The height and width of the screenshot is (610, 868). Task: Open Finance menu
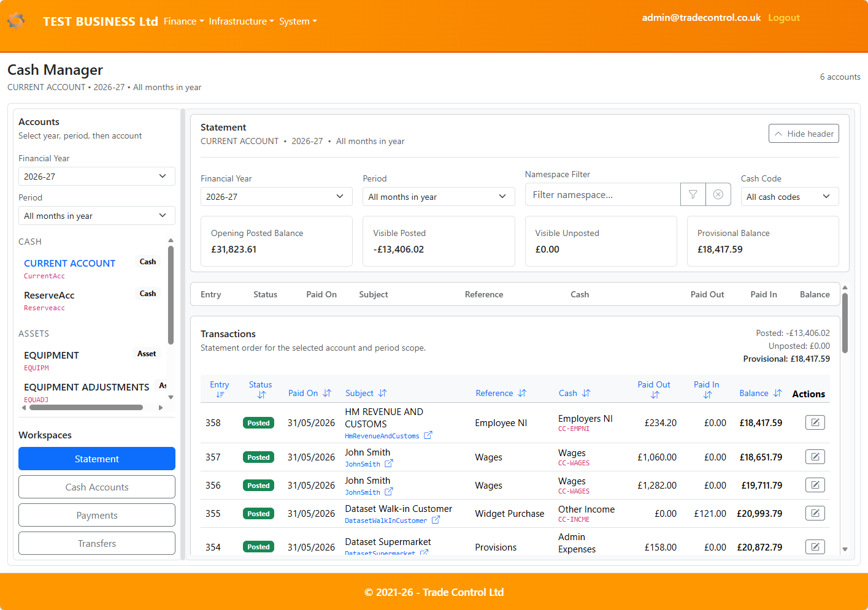183,21
